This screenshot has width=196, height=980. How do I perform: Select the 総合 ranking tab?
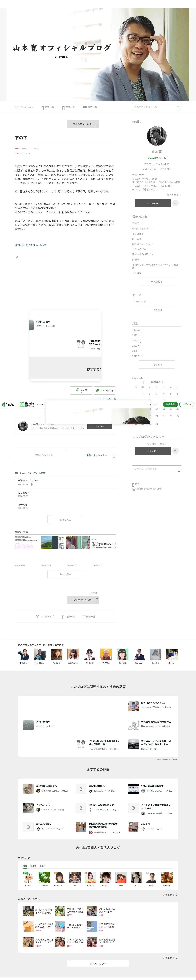(x=25, y=866)
